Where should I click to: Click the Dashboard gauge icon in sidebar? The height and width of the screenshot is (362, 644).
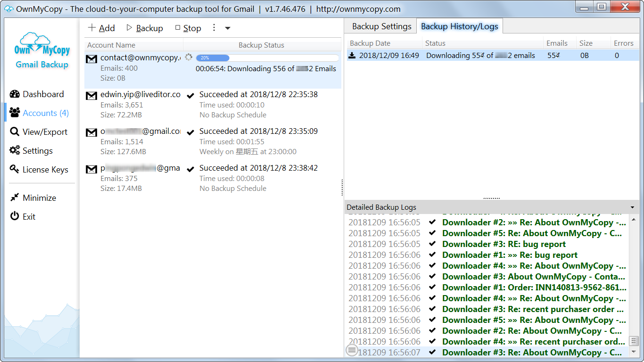pyautogui.click(x=15, y=94)
